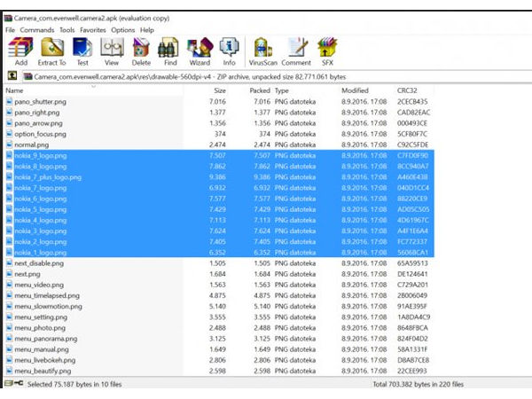Show archive Info
532x399 pixels.
point(229,51)
